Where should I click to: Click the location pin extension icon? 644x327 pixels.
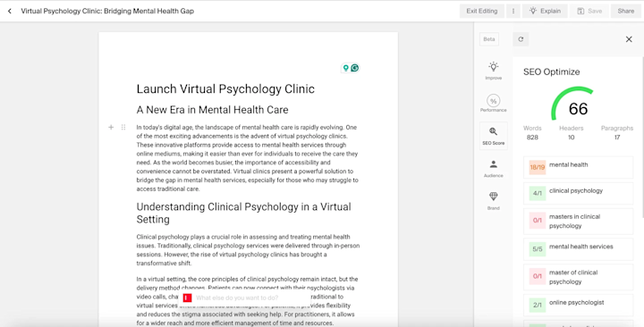point(346,68)
